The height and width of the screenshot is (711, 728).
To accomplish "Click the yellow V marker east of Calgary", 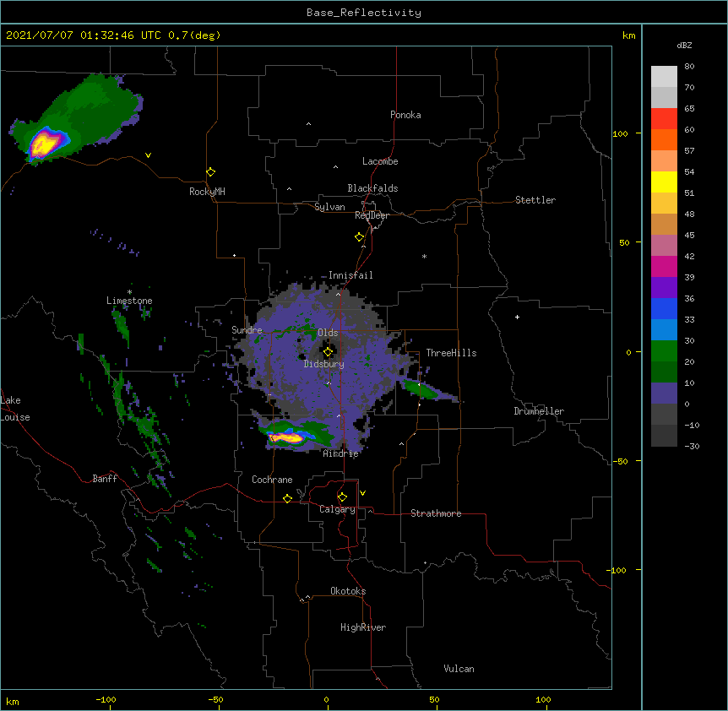I will point(362,493).
